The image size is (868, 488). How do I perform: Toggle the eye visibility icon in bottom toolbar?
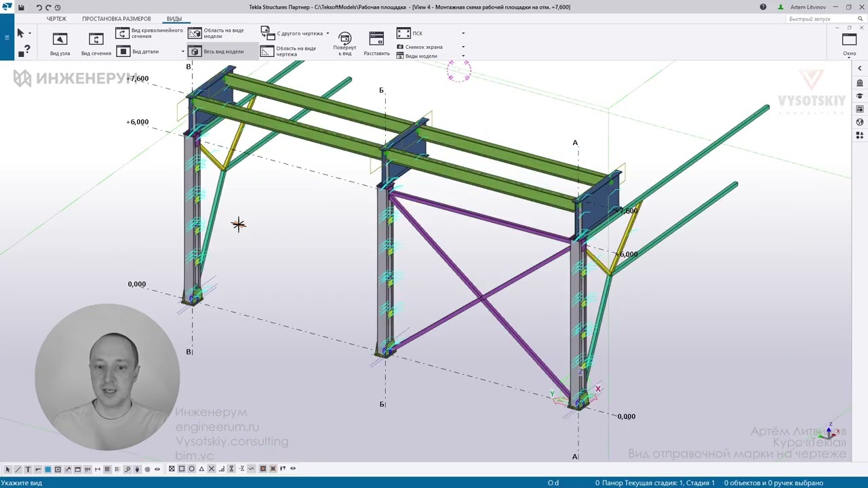click(x=157, y=469)
